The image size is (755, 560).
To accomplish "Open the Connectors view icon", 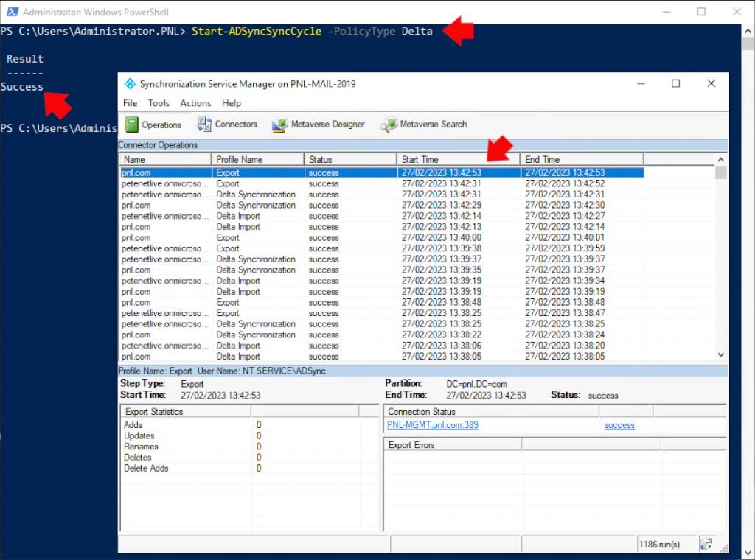I will (204, 125).
